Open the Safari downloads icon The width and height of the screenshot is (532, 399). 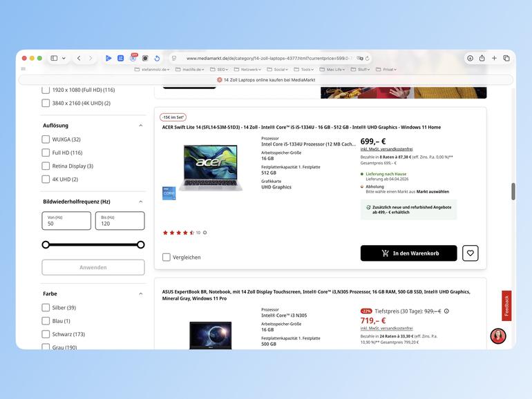point(470,58)
